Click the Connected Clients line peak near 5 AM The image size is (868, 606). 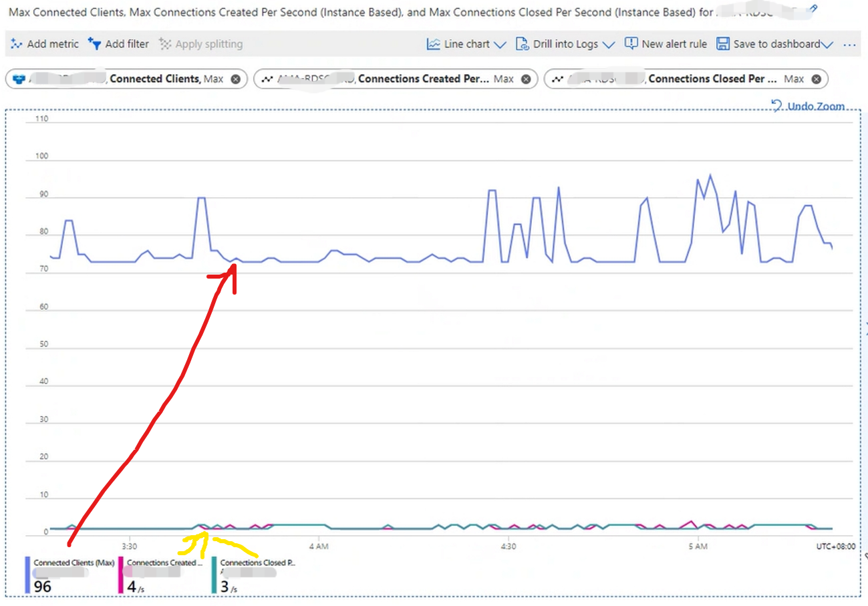coord(710,175)
